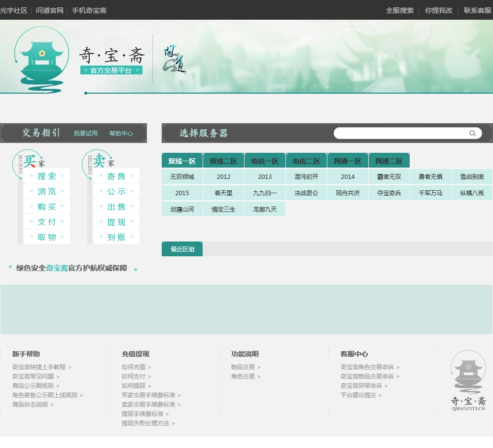Switch to 电信一区 tab
This screenshot has width=493, height=448.
[x=265, y=161]
